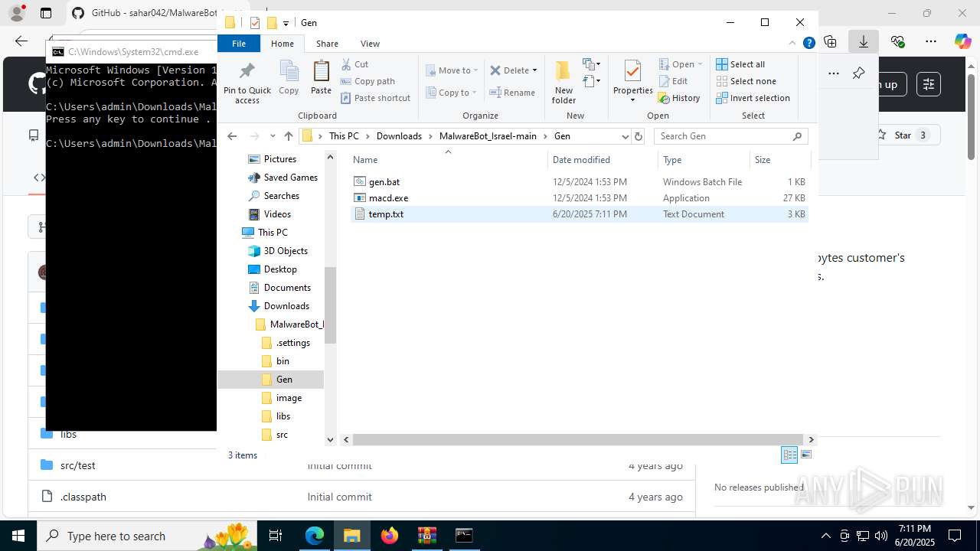
Task: Refresh the Gen folder view
Action: (x=639, y=136)
